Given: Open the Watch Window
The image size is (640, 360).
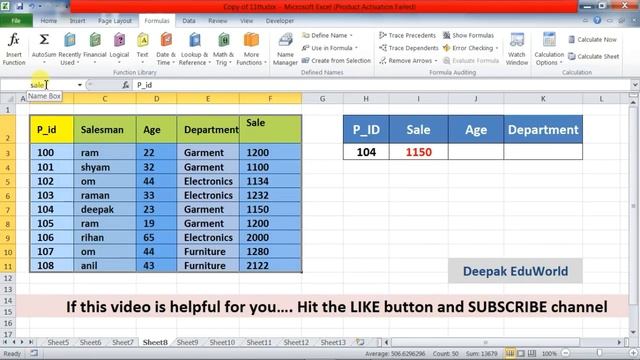Looking at the screenshot, I should [517, 49].
